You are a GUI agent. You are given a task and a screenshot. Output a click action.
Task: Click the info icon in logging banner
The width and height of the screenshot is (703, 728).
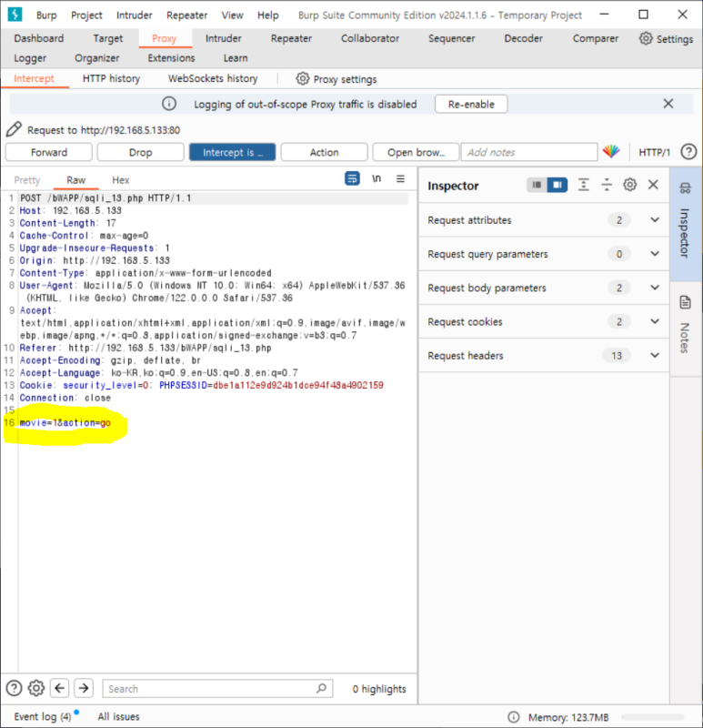coord(169,104)
